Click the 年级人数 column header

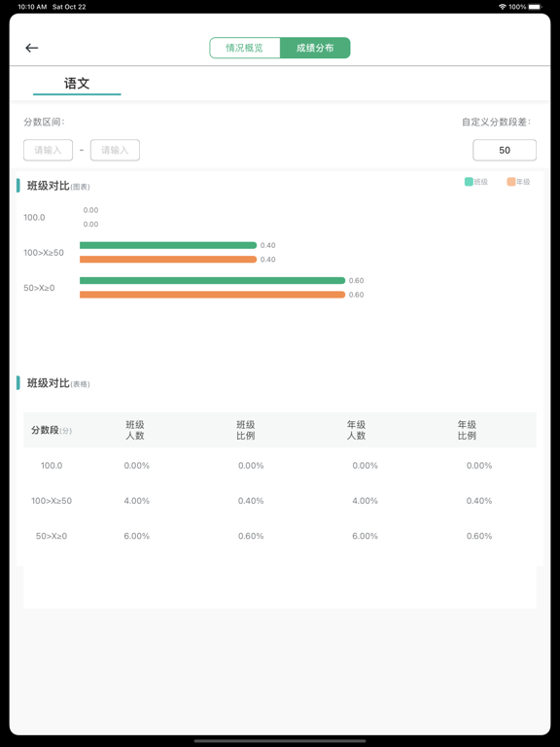coord(356,430)
